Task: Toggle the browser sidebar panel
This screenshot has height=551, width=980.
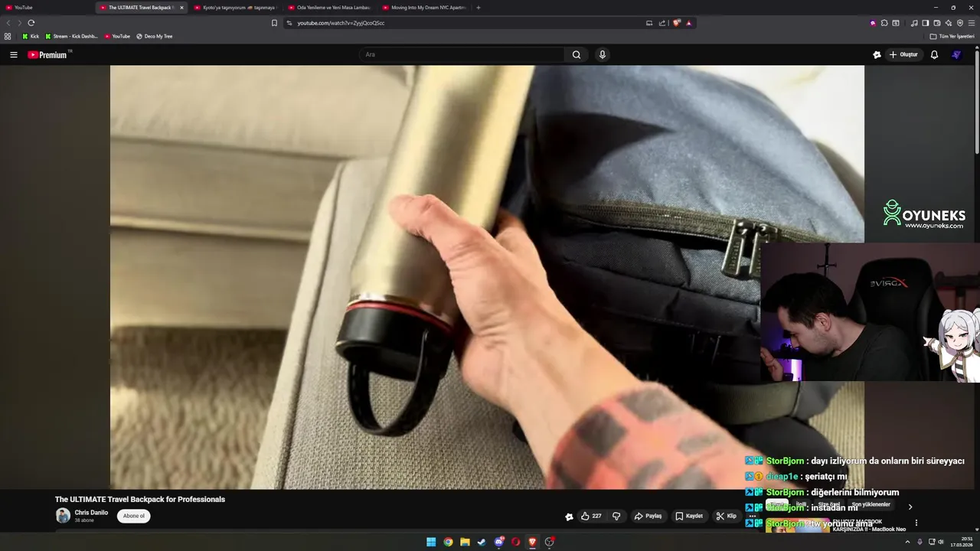Action: click(925, 23)
